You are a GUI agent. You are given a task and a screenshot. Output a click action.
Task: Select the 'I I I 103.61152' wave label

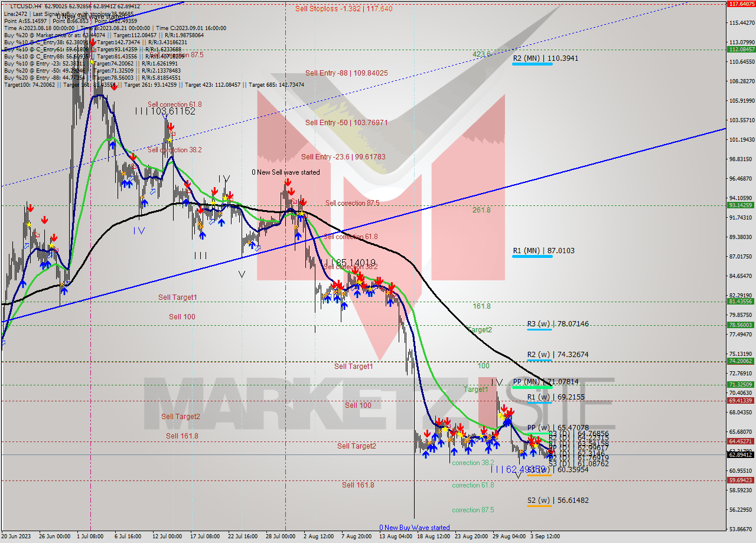(x=165, y=111)
